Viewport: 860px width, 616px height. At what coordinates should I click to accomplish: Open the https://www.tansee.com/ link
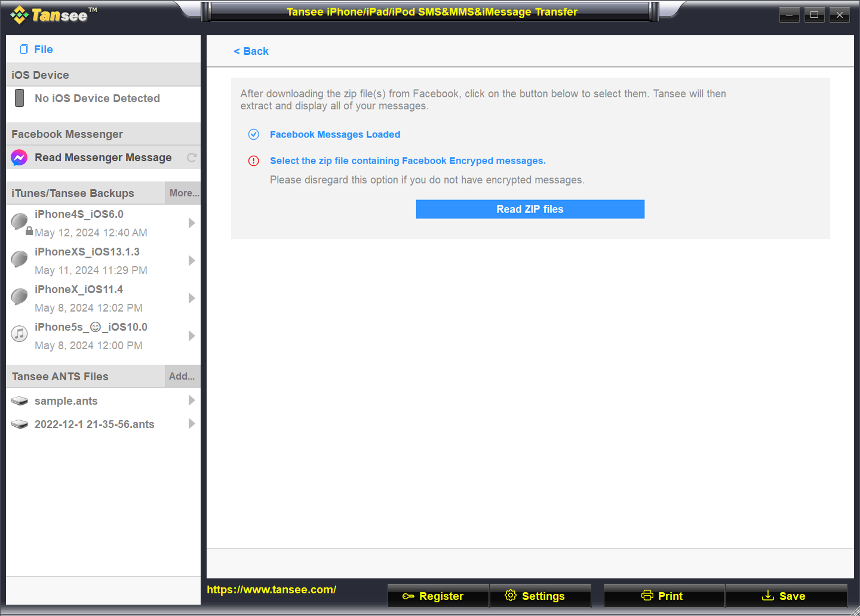click(x=271, y=590)
